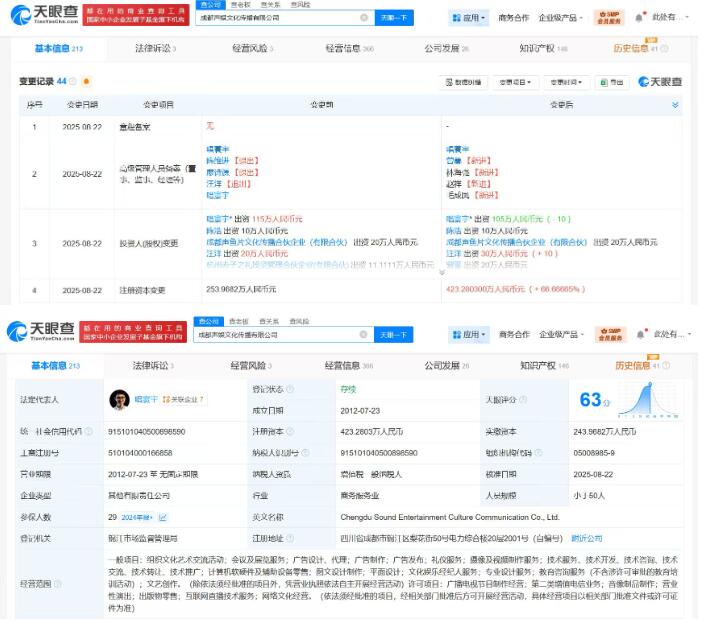Open the 商务合作 link in header
This screenshot has height=621, width=717.
click(x=513, y=18)
